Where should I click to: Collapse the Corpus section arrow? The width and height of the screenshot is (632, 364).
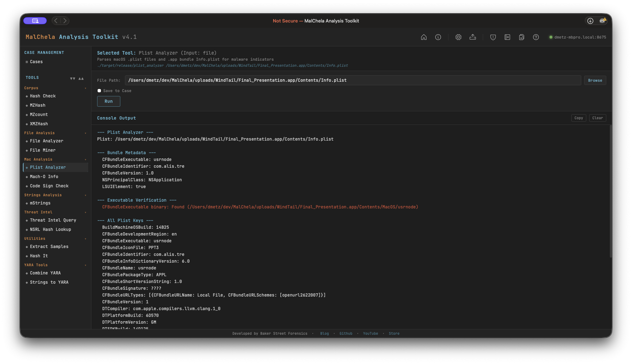[x=85, y=88]
